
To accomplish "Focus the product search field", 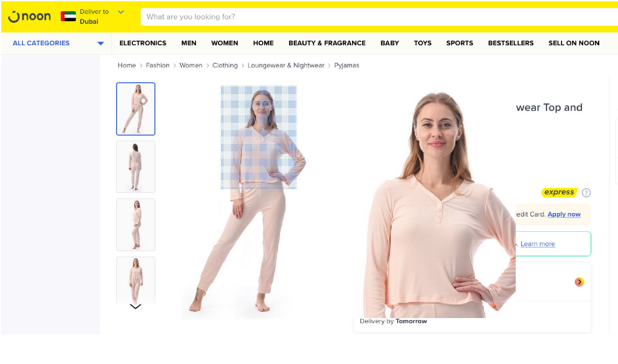I will (379, 17).
